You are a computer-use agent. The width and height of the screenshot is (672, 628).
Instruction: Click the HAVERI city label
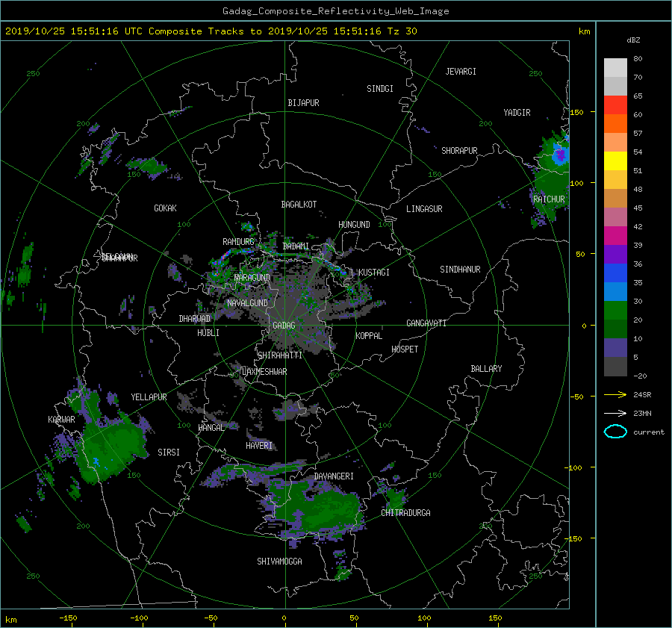point(259,446)
